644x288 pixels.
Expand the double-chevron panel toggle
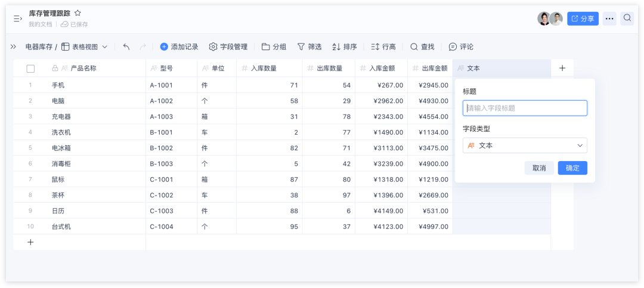(x=13, y=47)
